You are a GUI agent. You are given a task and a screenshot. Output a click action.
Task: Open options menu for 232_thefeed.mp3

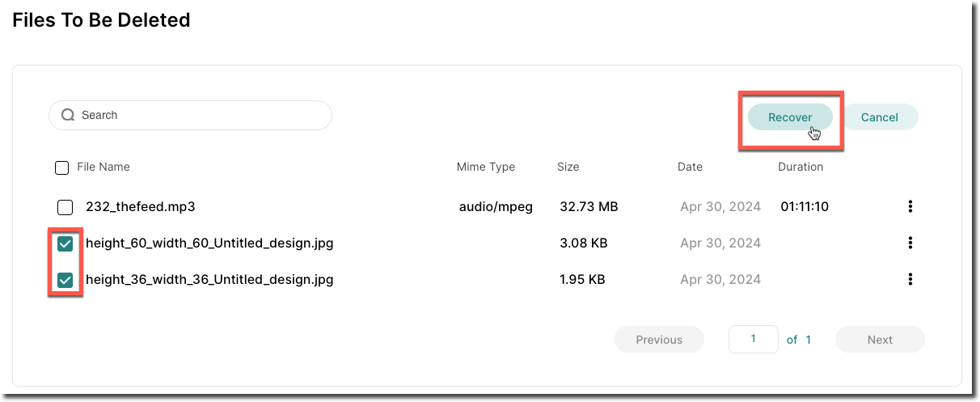tap(910, 206)
